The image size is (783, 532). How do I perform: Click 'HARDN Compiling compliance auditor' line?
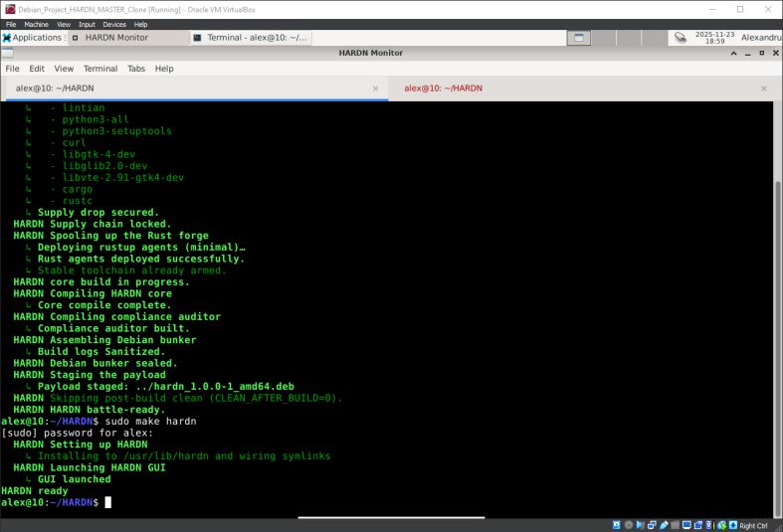point(116,316)
